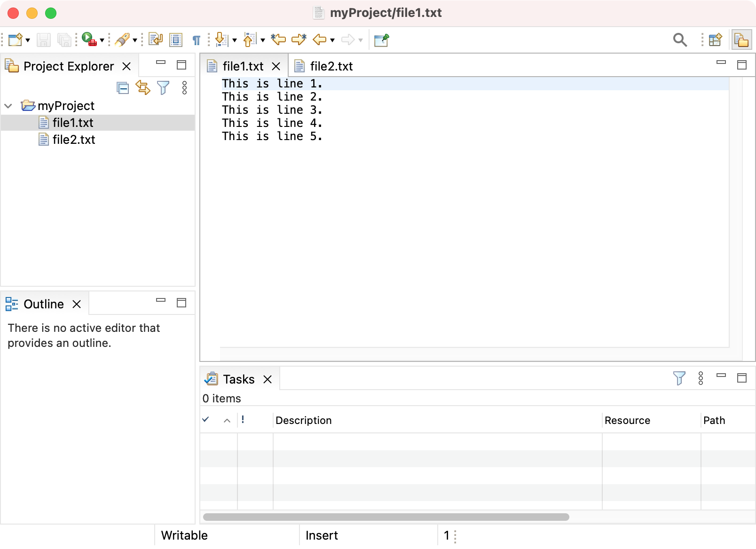Close the Outline view
The height and width of the screenshot is (549, 756).
pos(77,304)
